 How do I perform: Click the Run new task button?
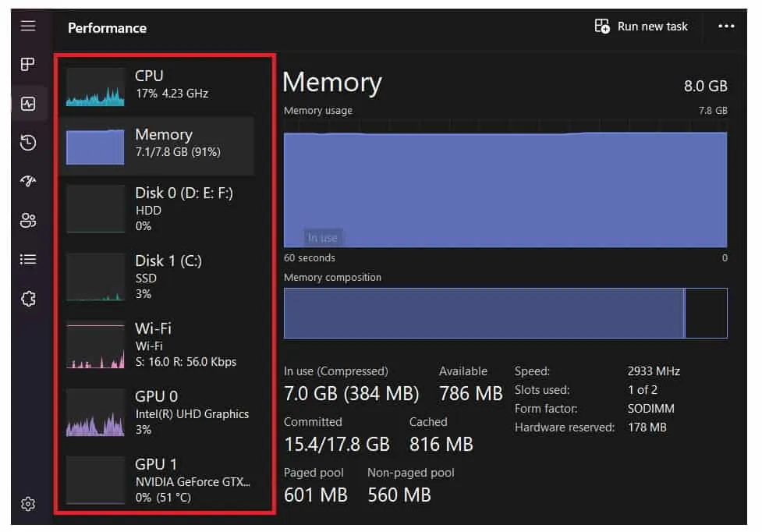tap(641, 27)
